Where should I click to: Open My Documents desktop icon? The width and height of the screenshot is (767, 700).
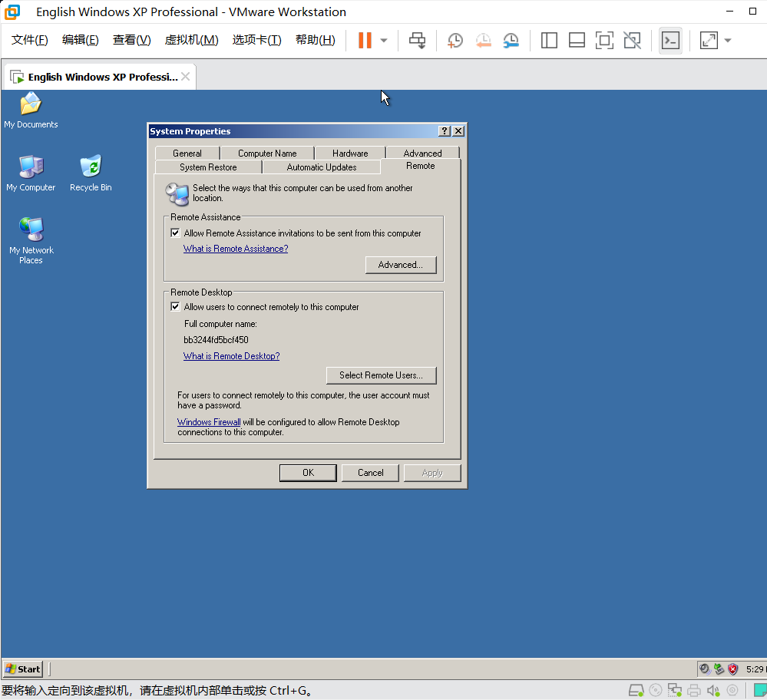point(31,110)
